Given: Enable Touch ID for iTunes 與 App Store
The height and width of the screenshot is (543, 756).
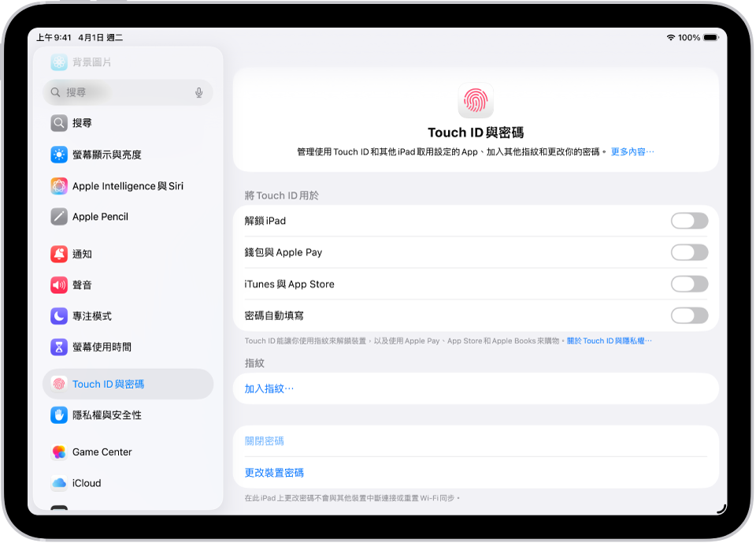Looking at the screenshot, I should point(690,284).
